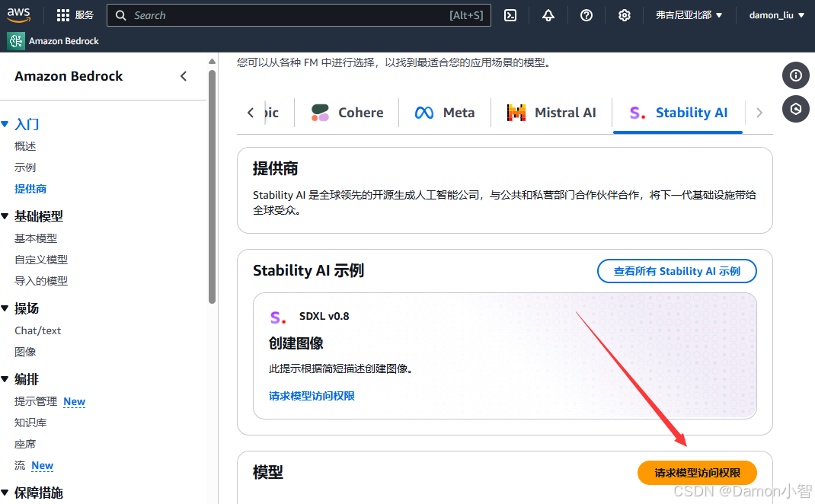815x504 pixels.
Task: Switch to the Mistral AI tab
Action: 551,113
